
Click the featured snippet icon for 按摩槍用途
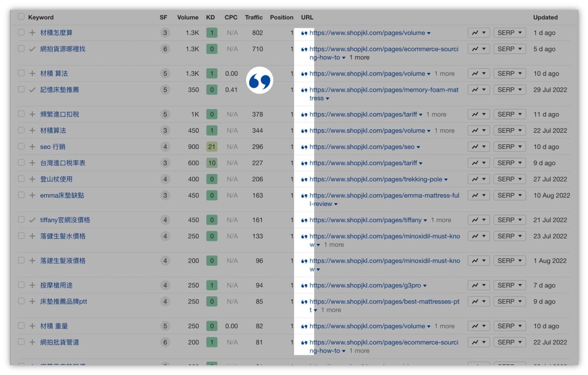(304, 285)
